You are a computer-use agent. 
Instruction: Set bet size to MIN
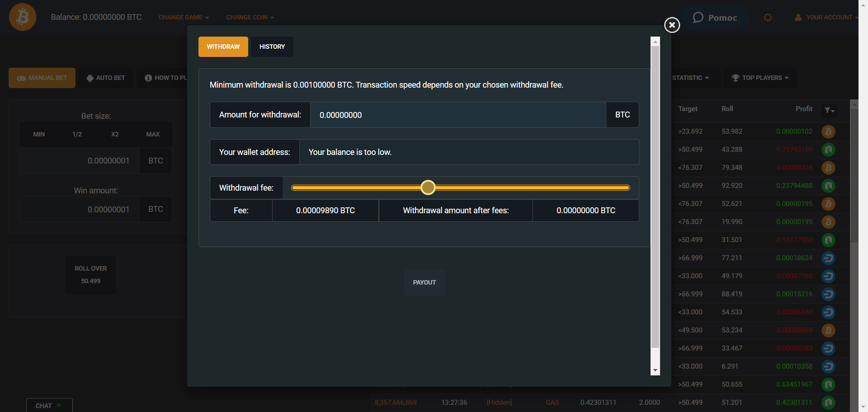pyautogui.click(x=39, y=134)
